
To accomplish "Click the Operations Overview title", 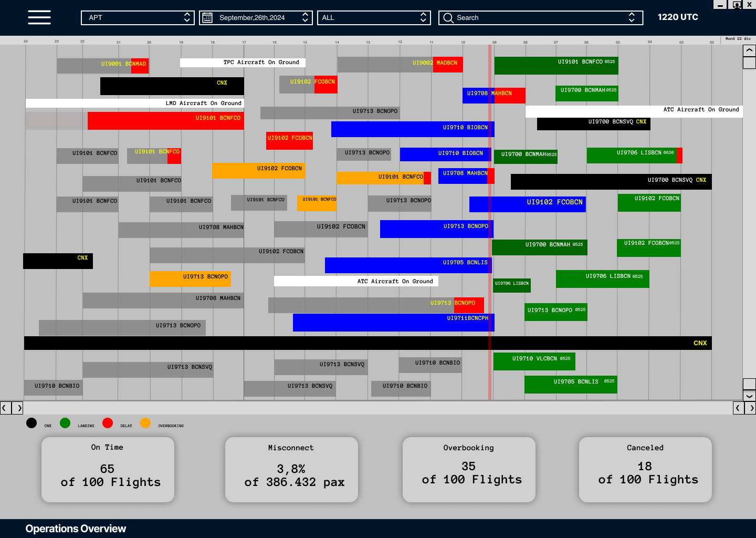I will click(76, 529).
